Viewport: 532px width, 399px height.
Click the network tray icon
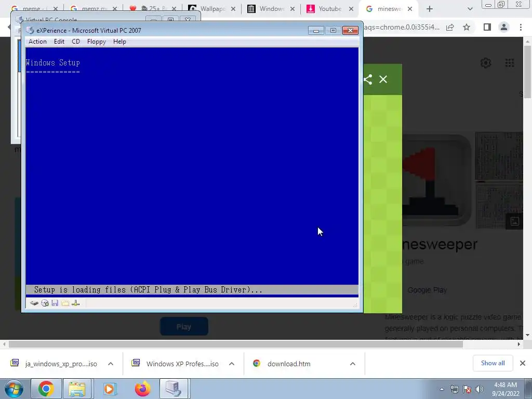454,389
